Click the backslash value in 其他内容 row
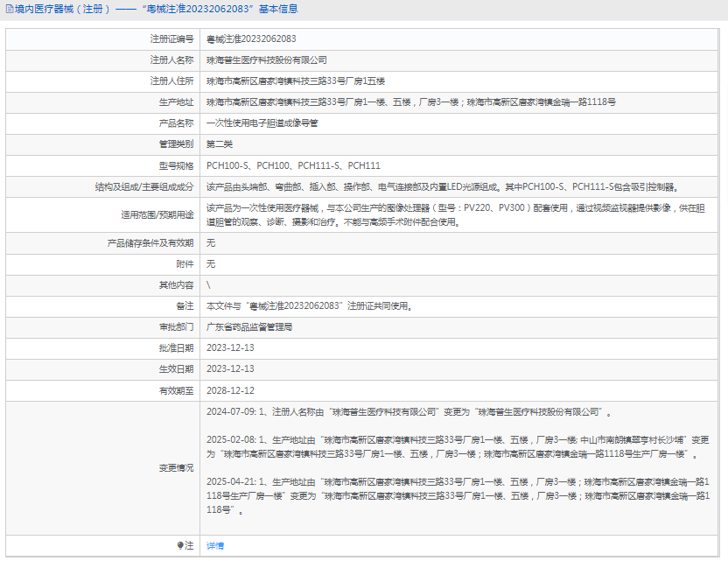 point(208,284)
